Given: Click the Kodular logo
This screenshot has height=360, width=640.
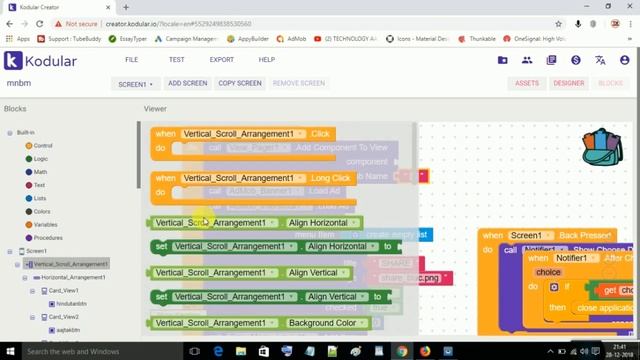Looking at the screenshot, I should tap(40, 61).
